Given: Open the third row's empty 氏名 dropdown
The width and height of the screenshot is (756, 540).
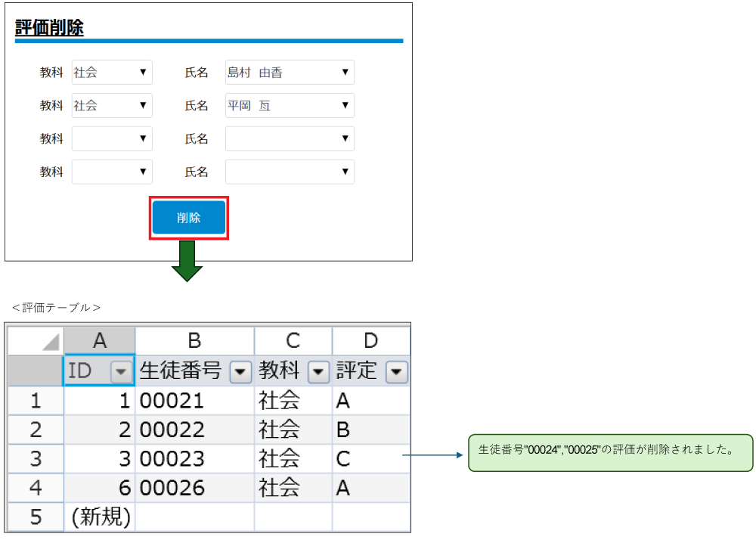Looking at the screenshot, I should coord(290,138).
